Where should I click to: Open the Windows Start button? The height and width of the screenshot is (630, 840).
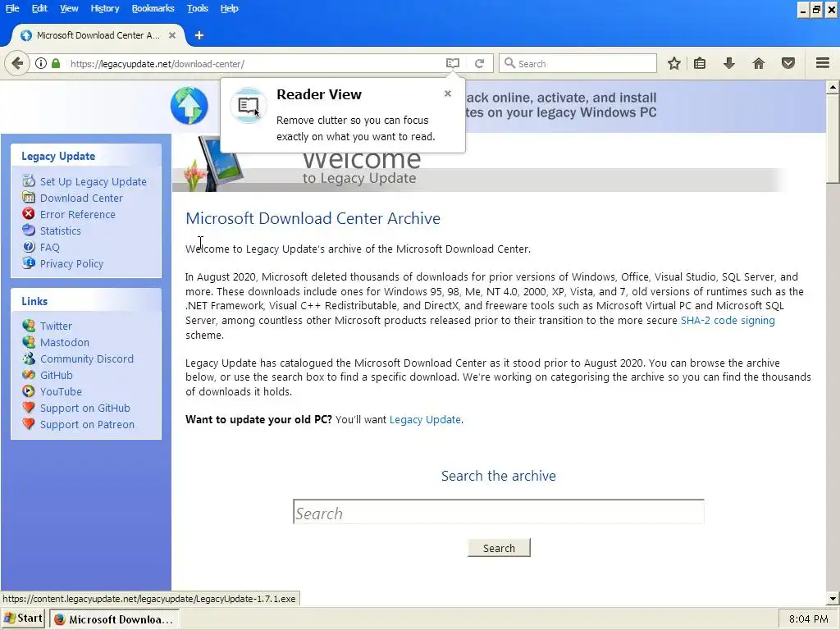22,619
